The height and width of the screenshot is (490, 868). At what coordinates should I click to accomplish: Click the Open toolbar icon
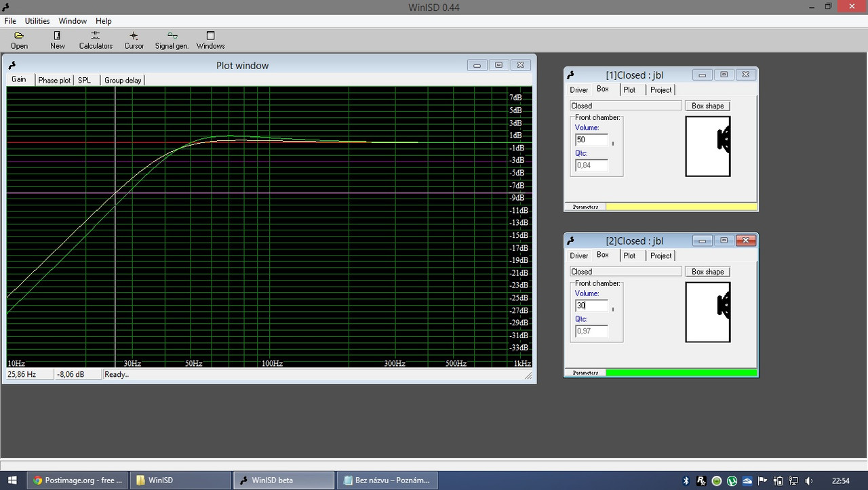[19, 40]
